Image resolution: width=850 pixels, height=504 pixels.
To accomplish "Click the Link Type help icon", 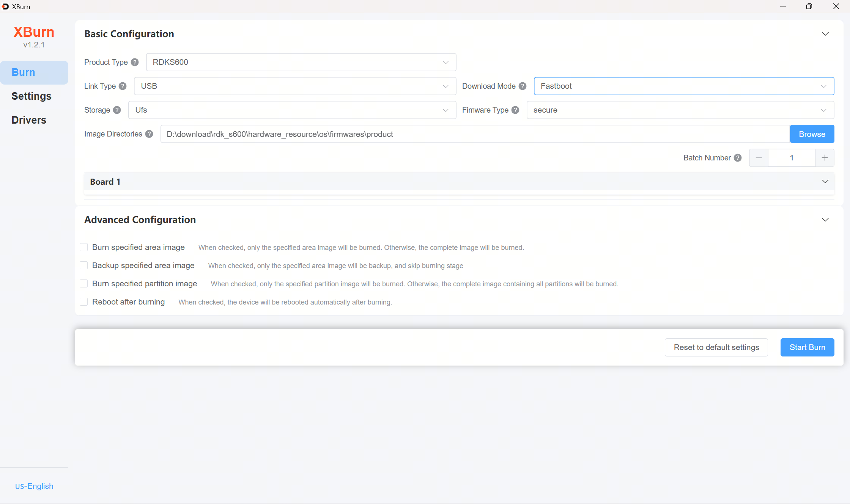I will (x=123, y=86).
